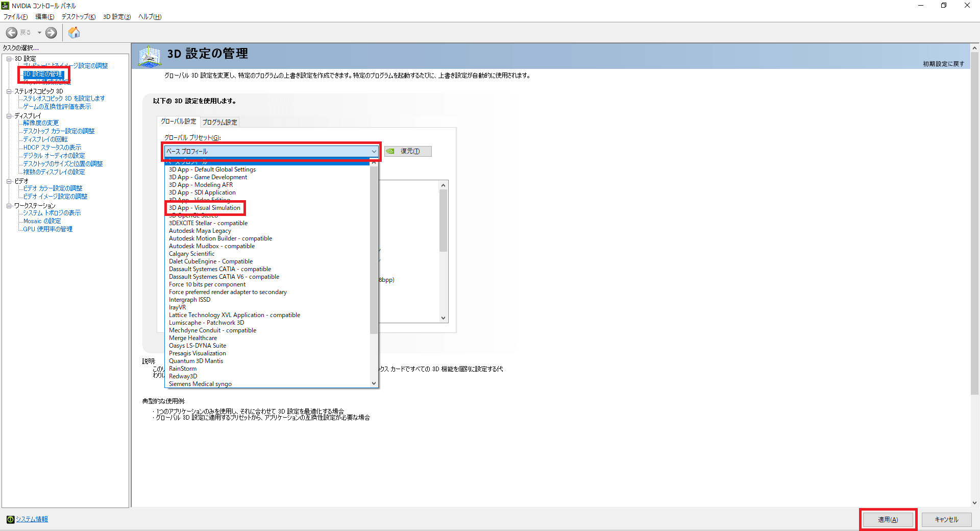This screenshot has height=531, width=980.
Task: Choose Quantum 3D Mantis preset
Action: click(x=196, y=361)
